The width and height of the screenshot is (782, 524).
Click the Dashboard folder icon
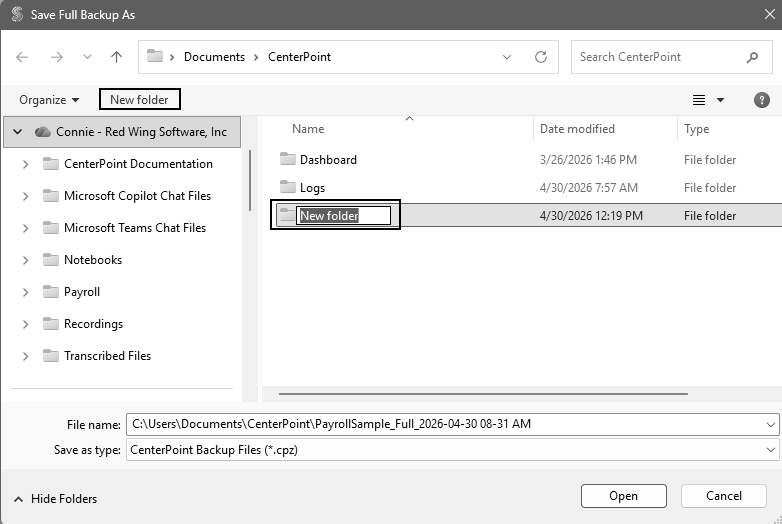tap(288, 159)
